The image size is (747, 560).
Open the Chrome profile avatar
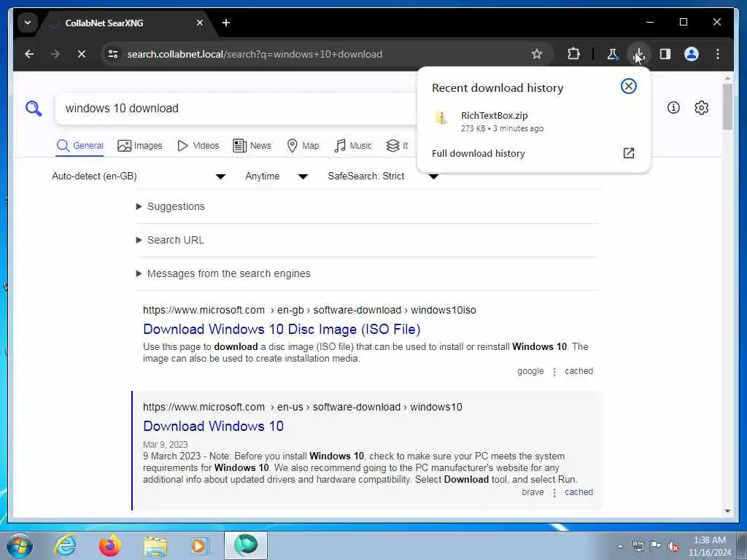pos(692,54)
